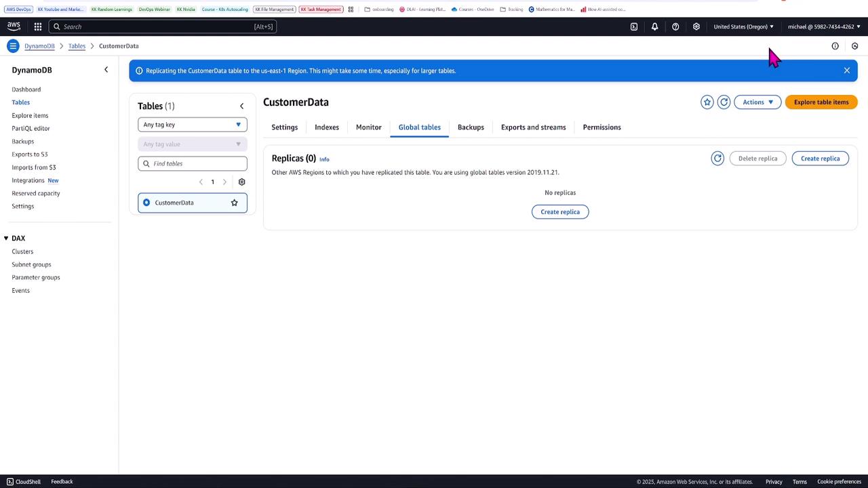Open the Backups tab of CustomerData

(x=471, y=127)
